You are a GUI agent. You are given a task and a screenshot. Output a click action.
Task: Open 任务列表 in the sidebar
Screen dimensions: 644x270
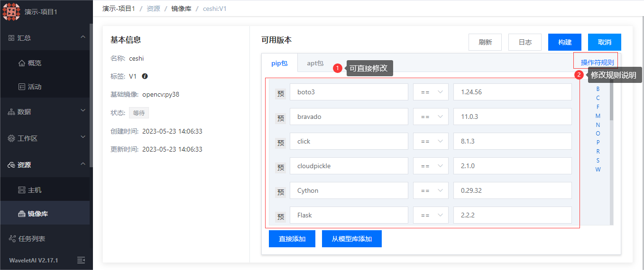pos(32,239)
